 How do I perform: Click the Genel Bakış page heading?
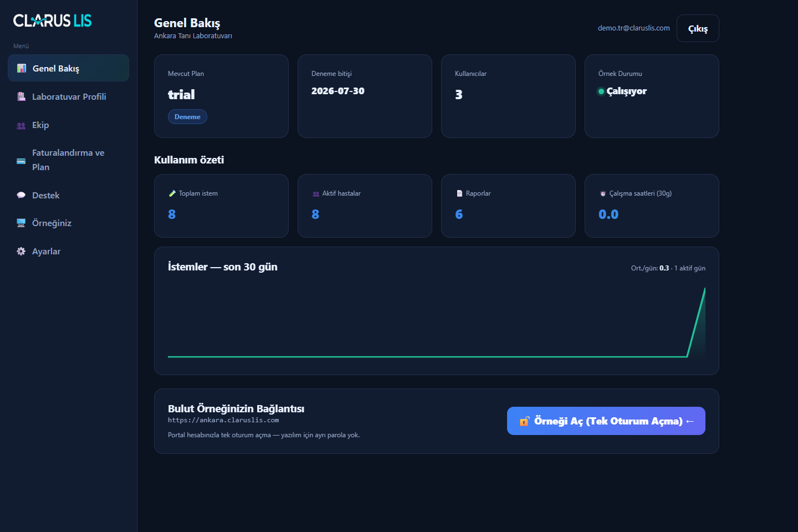[x=187, y=23]
